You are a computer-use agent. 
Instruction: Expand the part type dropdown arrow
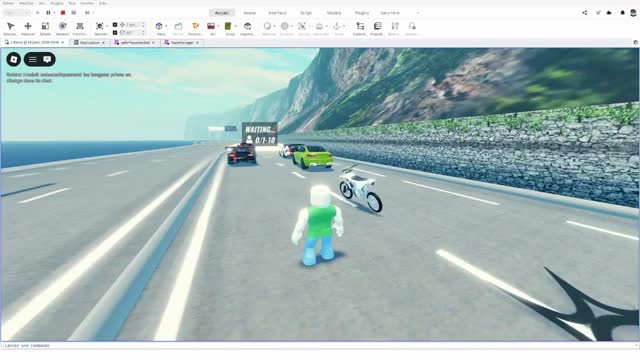point(166,26)
